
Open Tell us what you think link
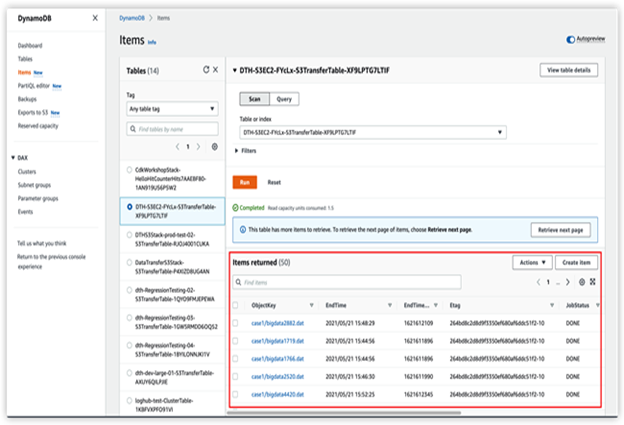(42, 243)
